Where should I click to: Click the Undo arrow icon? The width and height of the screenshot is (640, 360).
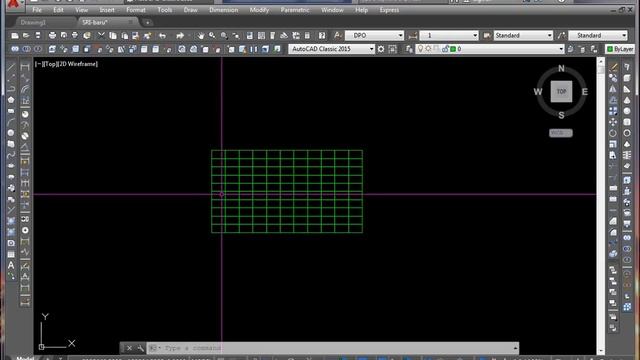pyautogui.click(x=162, y=36)
